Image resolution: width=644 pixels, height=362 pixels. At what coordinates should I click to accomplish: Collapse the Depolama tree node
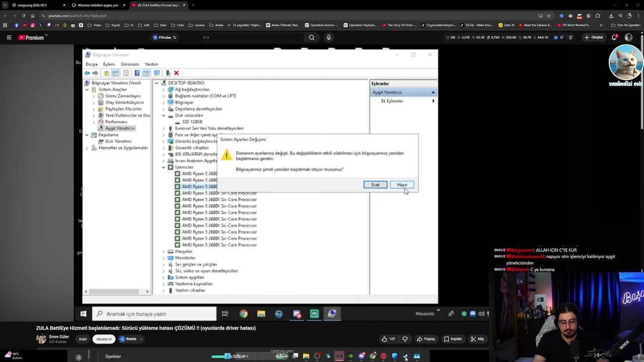[x=87, y=135]
